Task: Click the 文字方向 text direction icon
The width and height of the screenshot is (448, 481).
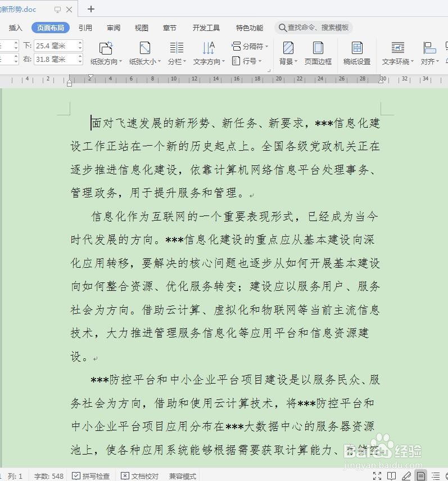Action: 209,48
